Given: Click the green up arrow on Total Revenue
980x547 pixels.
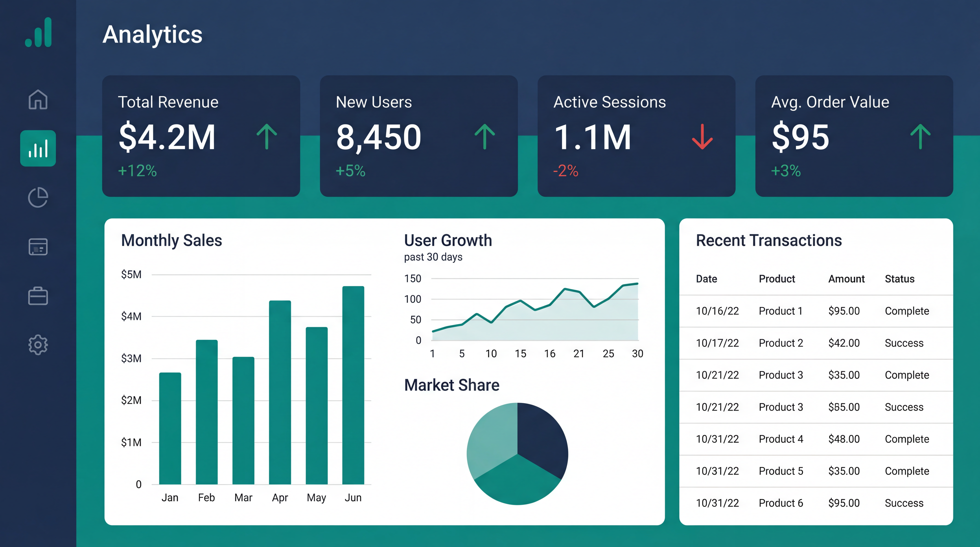Looking at the screenshot, I should pyautogui.click(x=267, y=137).
